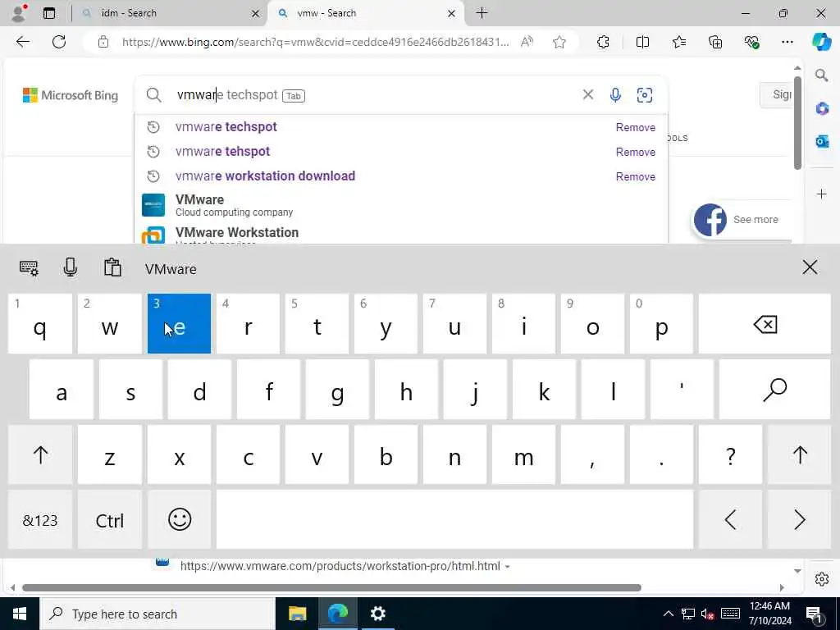Remove vmware techspot from history

click(636, 127)
